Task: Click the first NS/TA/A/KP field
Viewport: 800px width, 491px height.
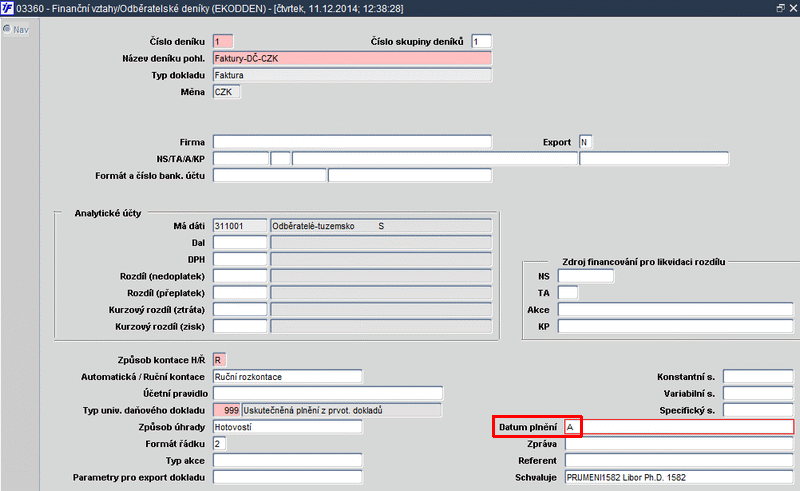Action: point(241,159)
